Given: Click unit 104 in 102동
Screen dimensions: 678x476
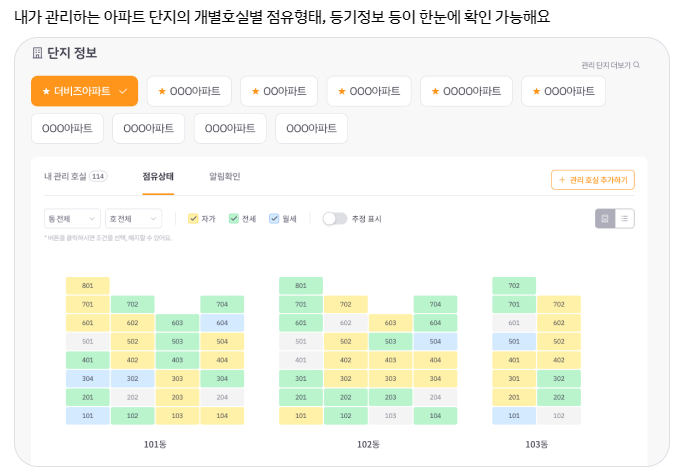Looking at the screenshot, I should pyautogui.click(x=435, y=416).
